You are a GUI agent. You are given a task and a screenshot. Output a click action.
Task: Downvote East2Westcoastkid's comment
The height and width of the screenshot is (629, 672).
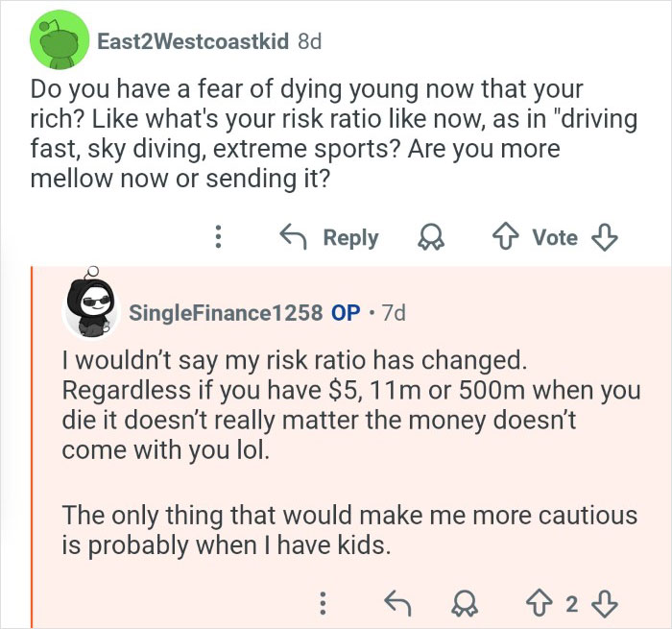(x=604, y=237)
